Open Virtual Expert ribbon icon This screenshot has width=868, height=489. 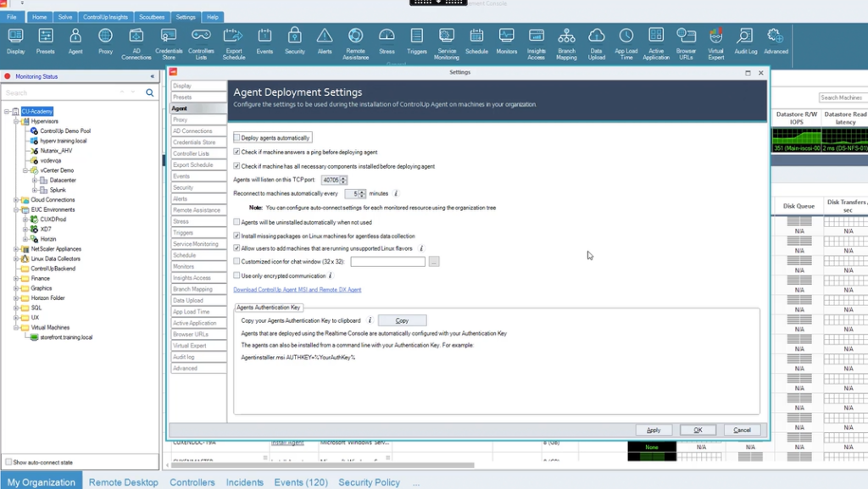(x=715, y=44)
